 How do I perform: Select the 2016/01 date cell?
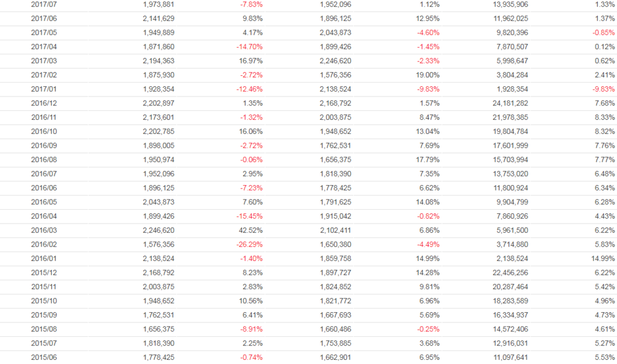[43, 259]
